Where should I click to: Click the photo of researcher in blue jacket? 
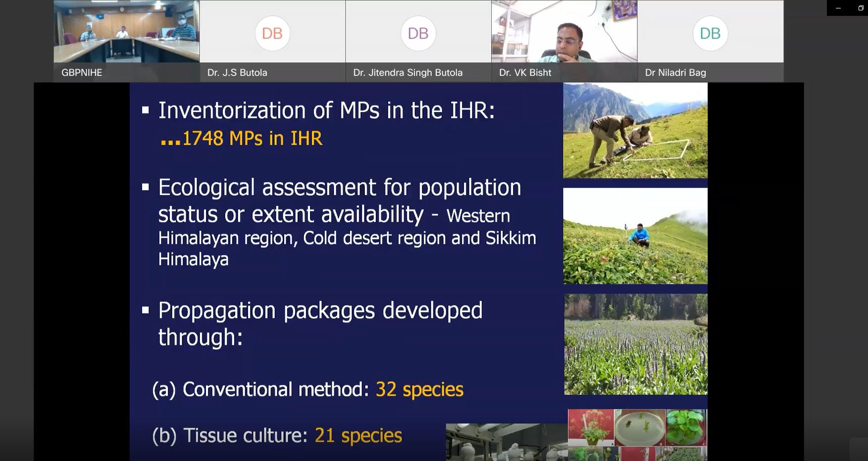635,236
